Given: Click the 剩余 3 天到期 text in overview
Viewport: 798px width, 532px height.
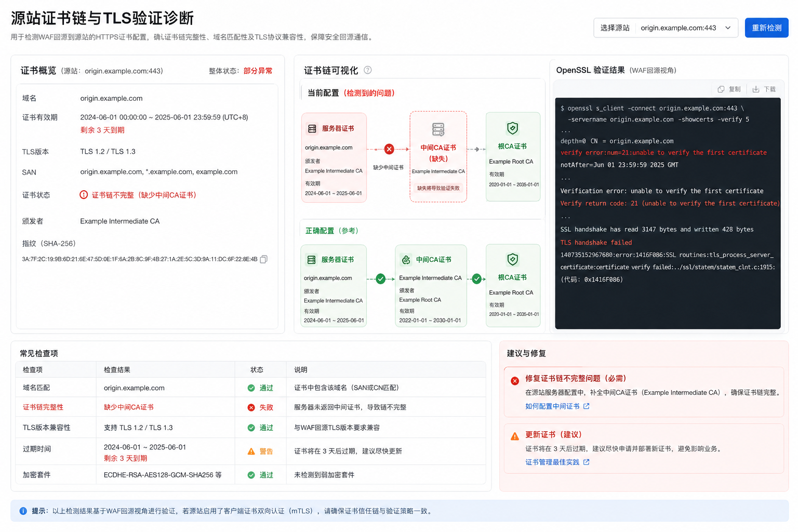Looking at the screenshot, I should coord(102,130).
